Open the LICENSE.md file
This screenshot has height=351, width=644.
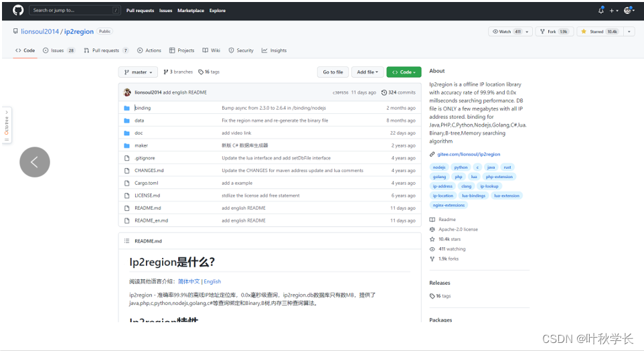[x=147, y=196]
